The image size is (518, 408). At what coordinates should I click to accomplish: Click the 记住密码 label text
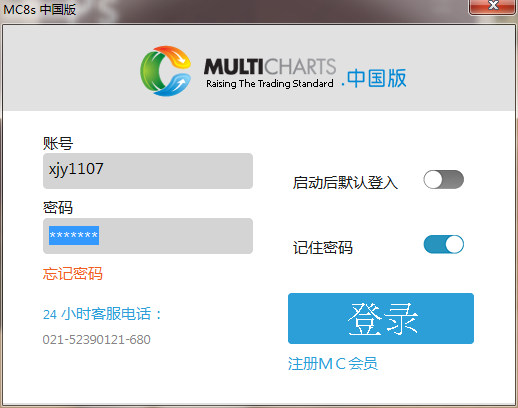click(323, 248)
